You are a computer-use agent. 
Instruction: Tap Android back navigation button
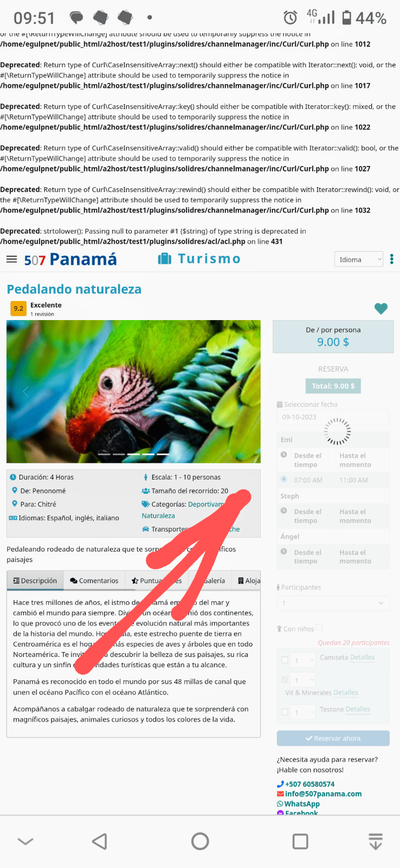(100, 841)
